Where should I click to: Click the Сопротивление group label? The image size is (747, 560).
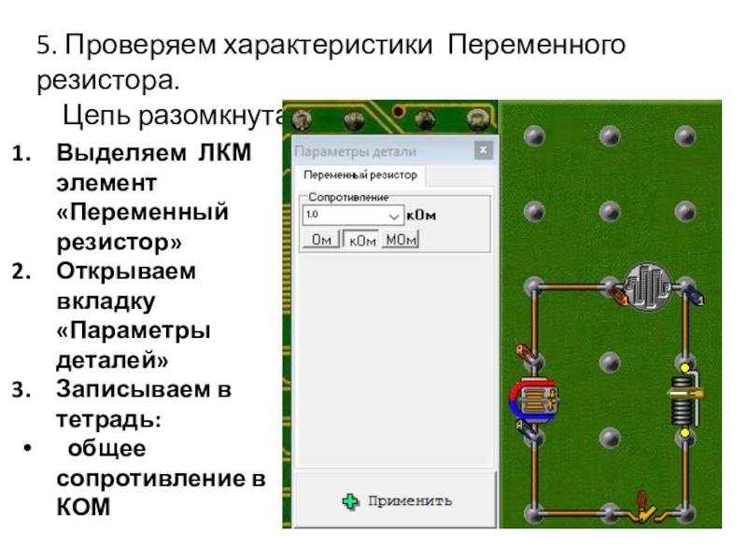pos(348,197)
